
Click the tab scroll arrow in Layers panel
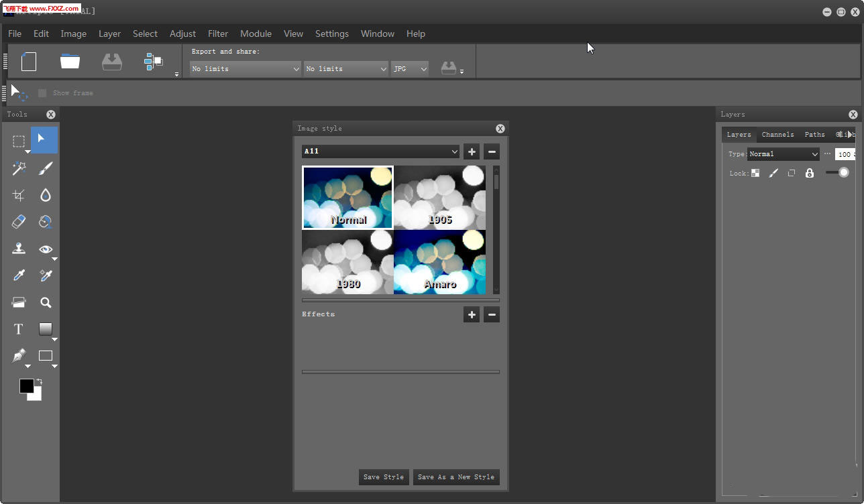850,135
